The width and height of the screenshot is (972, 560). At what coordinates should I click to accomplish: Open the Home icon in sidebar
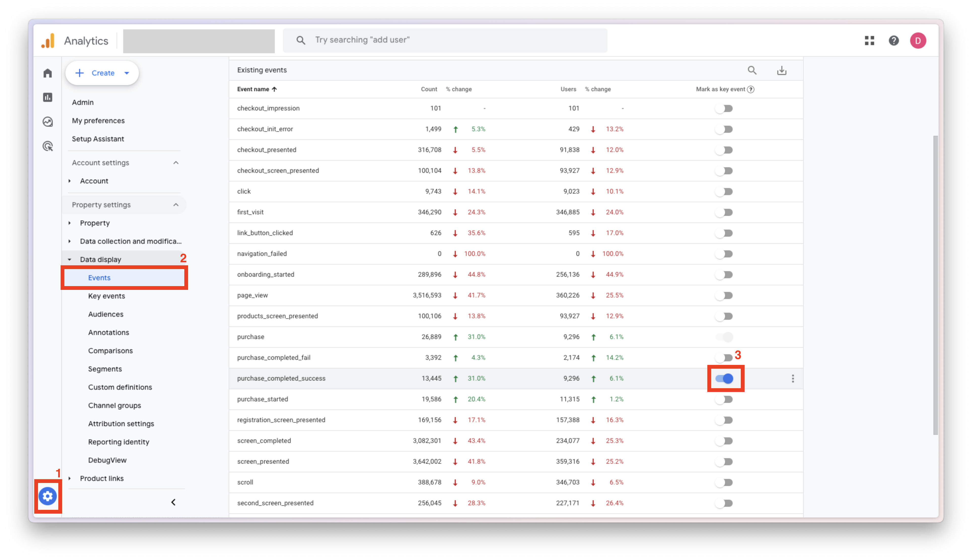tap(48, 73)
